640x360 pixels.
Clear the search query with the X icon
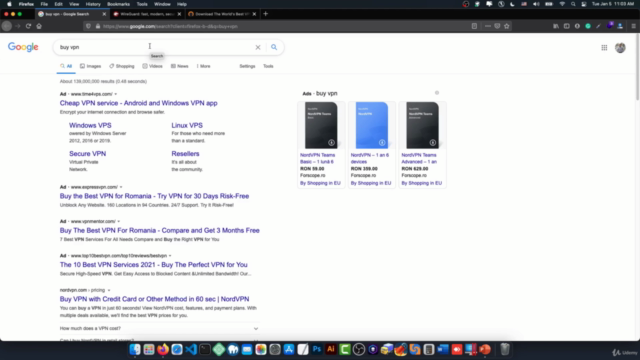(x=258, y=47)
